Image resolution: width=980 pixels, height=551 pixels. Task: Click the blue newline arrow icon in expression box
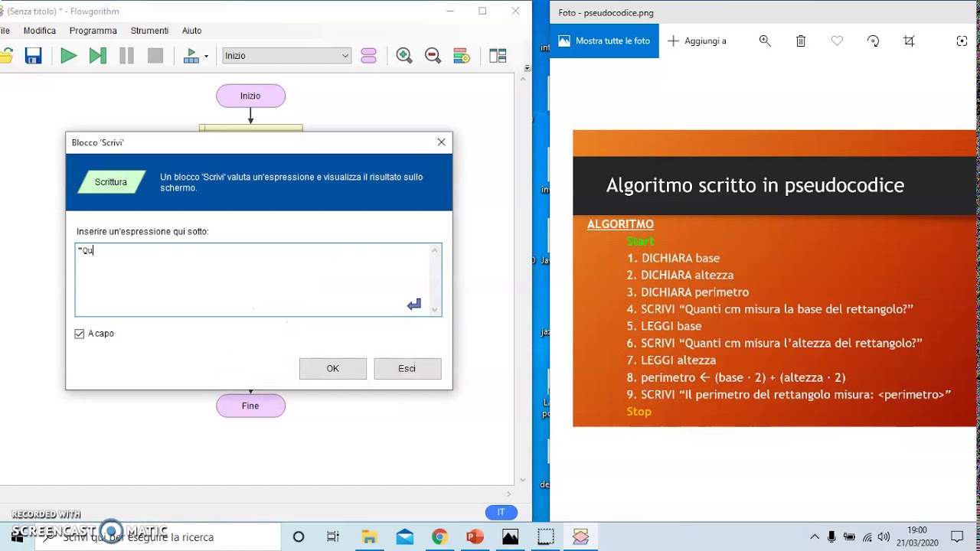point(414,305)
